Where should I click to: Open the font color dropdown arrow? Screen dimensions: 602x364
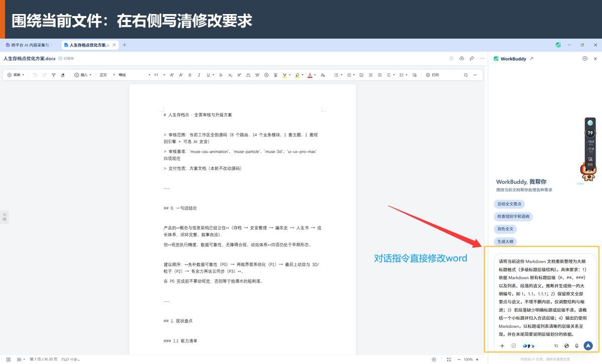[x=315, y=75]
